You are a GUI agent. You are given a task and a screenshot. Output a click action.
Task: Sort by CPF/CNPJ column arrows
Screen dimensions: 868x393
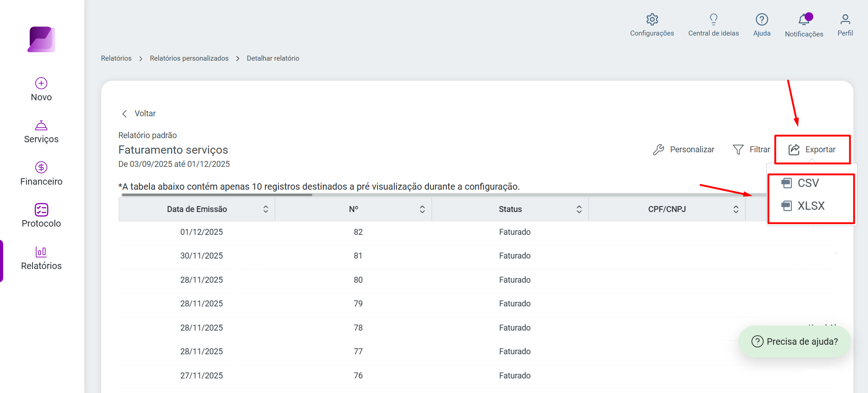(736, 209)
